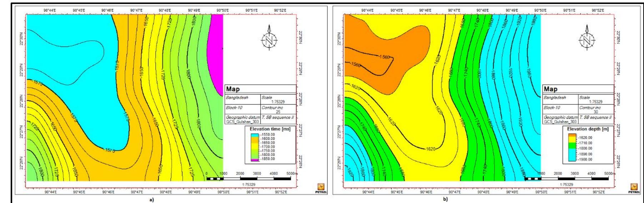Click the -1600.00 legend value
This screenshot has width=644, height=203.
tap(267, 139)
